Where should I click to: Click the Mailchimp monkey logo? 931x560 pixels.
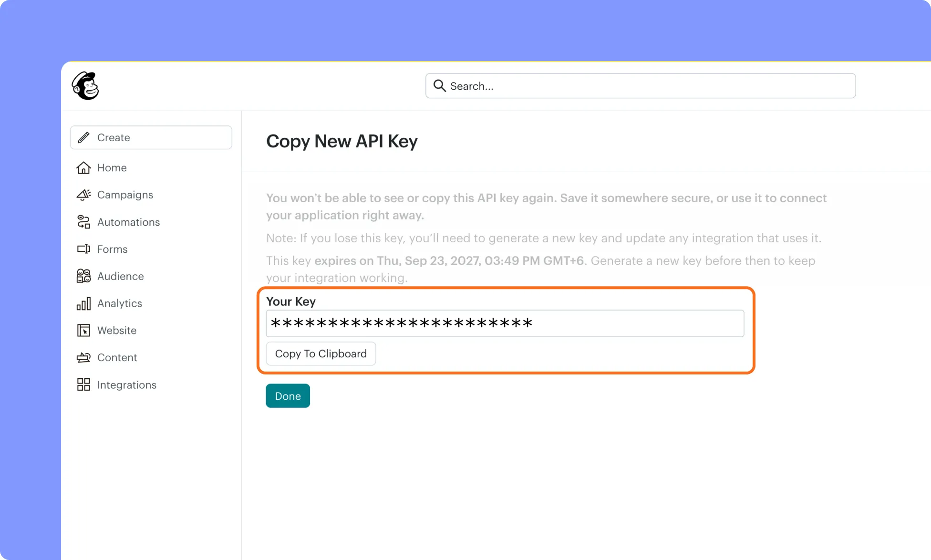pos(85,86)
